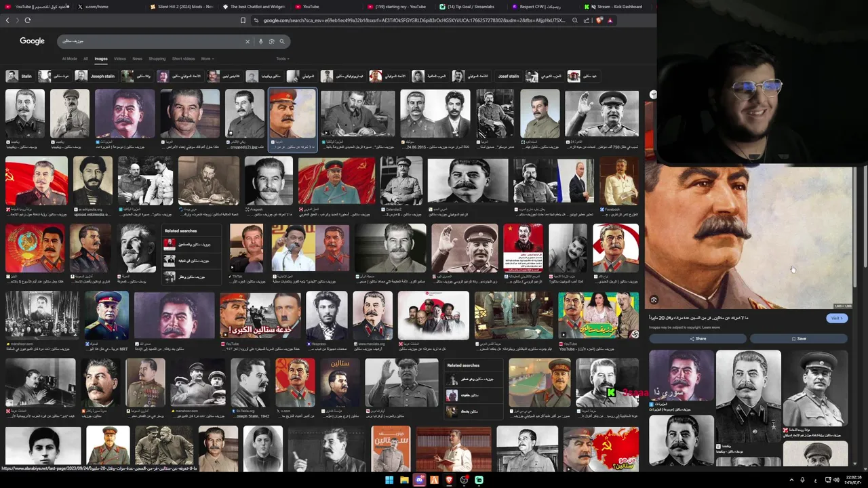
Task: Show hidden system tray icons
Action: click(791, 480)
